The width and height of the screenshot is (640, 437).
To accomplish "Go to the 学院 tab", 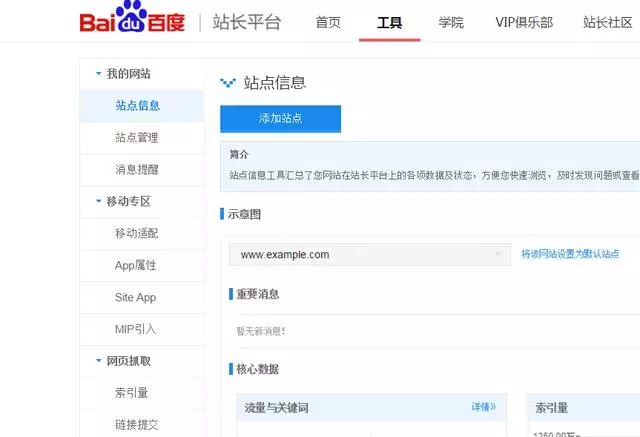I will [451, 22].
